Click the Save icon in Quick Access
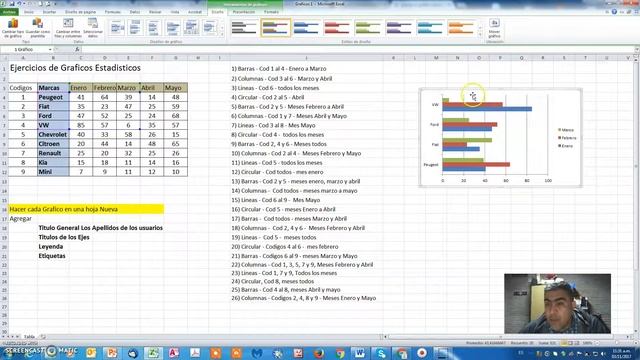Viewport: 640px width, 360px height. 11,4
